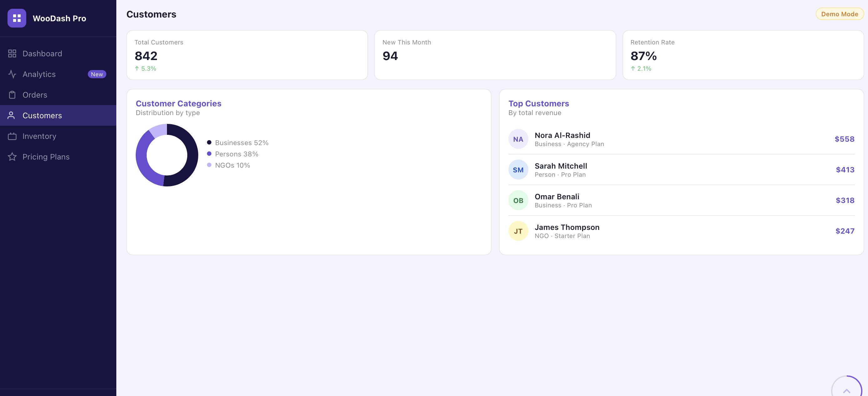Click Omar Benali's $318 revenue amount
Image resolution: width=868 pixels, height=396 pixels.
(845, 200)
